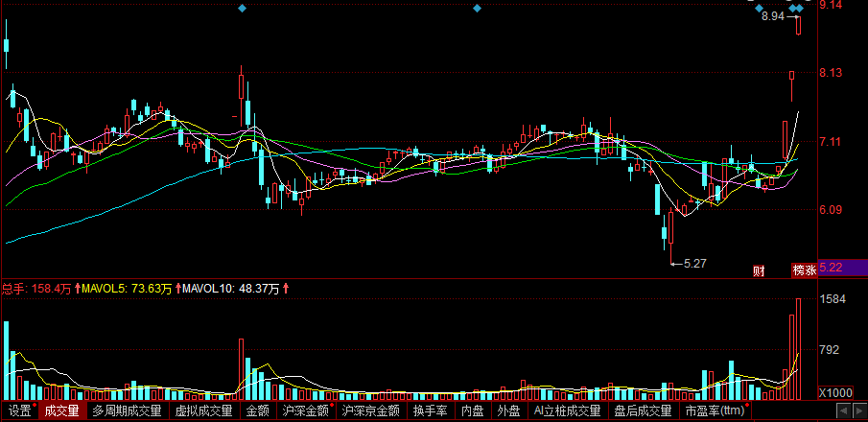Switch to the 盘后成交量 tab
Image resolution: width=868 pixels, height=422 pixels.
pos(644,410)
